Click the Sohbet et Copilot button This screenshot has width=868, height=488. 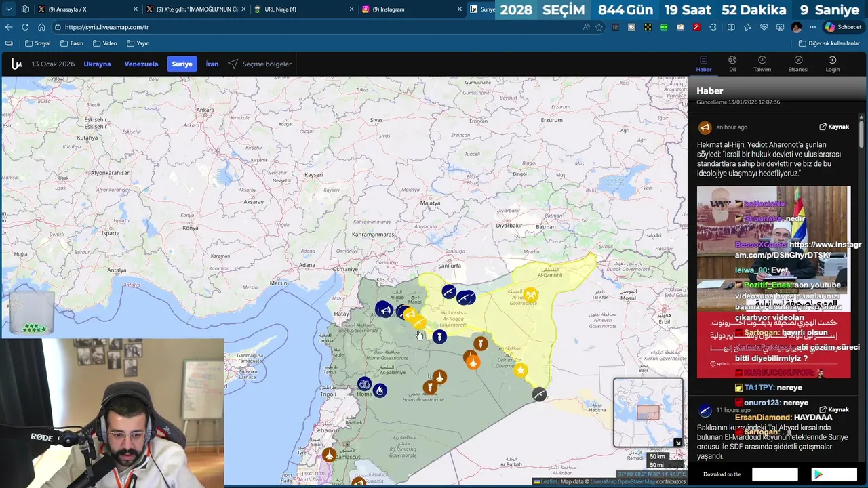coord(843,27)
